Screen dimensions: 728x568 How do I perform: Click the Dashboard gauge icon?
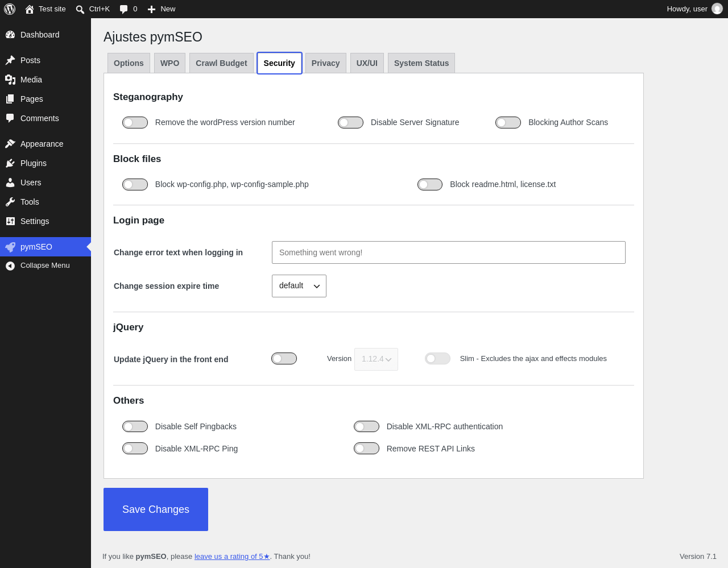[x=10, y=35]
